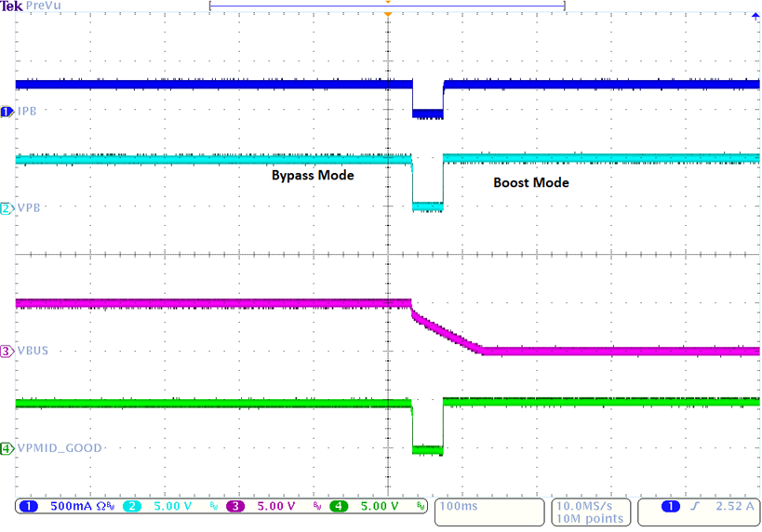This screenshot has width=762, height=532.
Task: Click the rising edge trigger slope icon
Action: coord(694,507)
